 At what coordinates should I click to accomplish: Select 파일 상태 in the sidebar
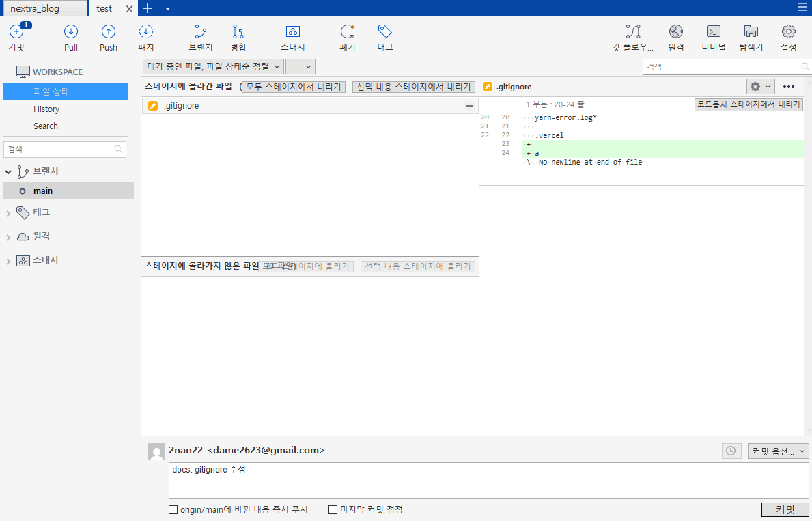[x=66, y=91]
